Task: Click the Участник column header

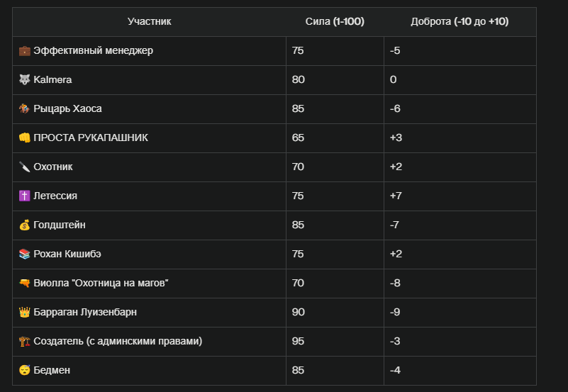Action: [149, 21]
